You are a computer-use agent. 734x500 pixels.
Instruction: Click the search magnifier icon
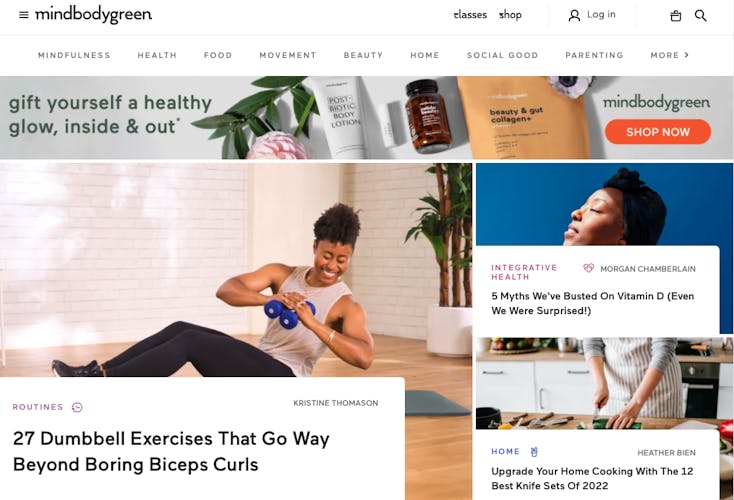coord(701,16)
